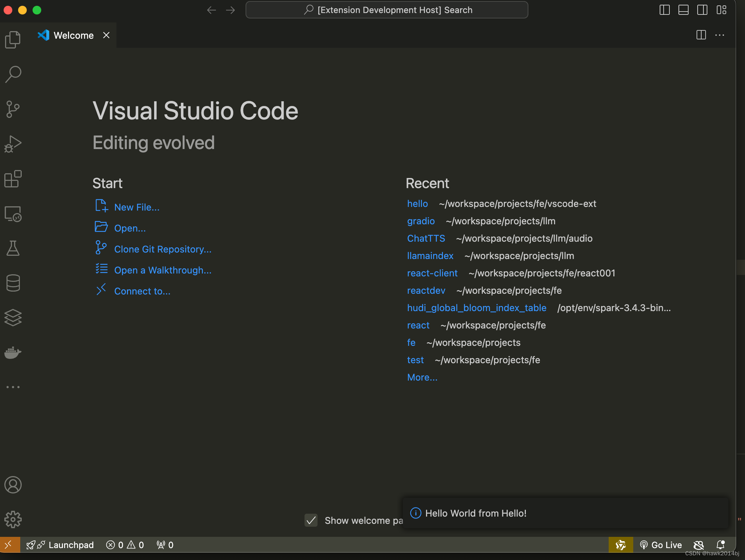Click remote window indicator in status bar

pyautogui.click(x=10, y=545)
